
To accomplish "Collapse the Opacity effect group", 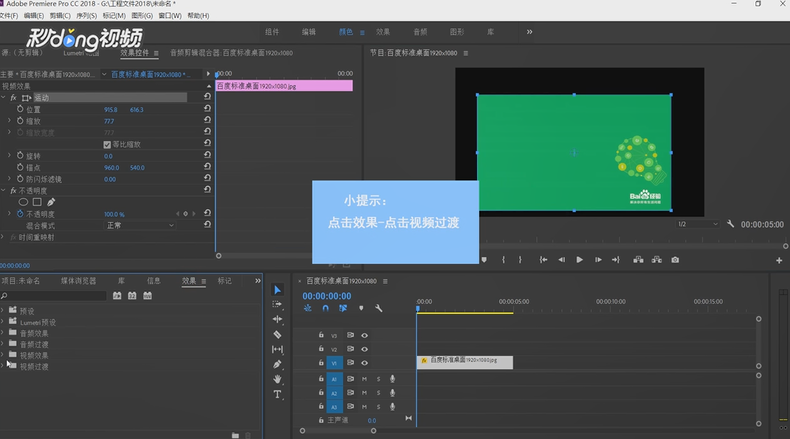I will [x=4, y=191].
